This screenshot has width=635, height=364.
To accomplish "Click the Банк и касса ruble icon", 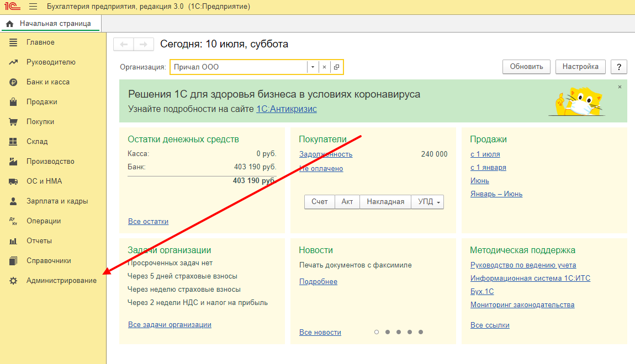I will pos(13,82).
